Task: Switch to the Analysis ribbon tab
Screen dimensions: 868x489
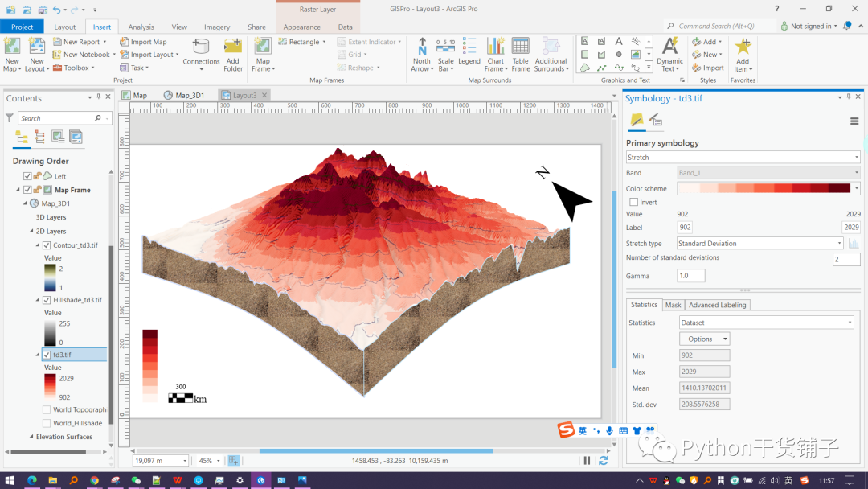Action: 141,27
